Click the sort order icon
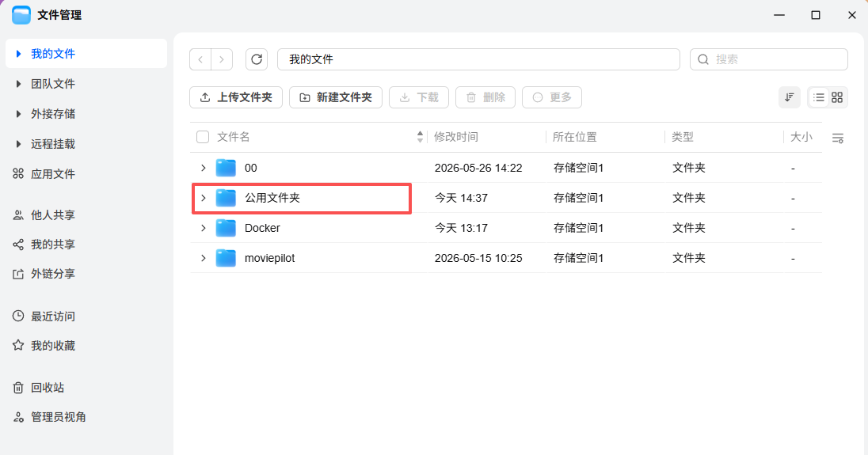This screenshot has height=455, width=868. [790, 97]
